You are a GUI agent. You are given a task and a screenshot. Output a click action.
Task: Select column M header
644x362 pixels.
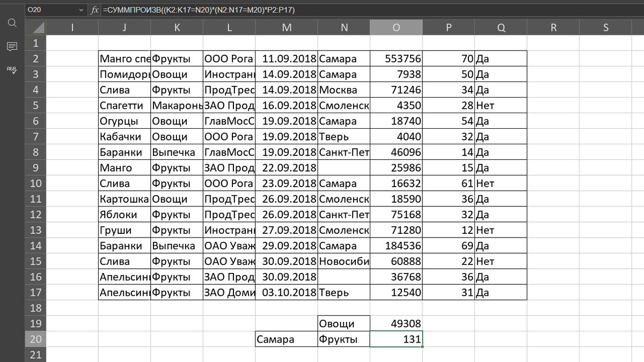[x=287, y=28]
